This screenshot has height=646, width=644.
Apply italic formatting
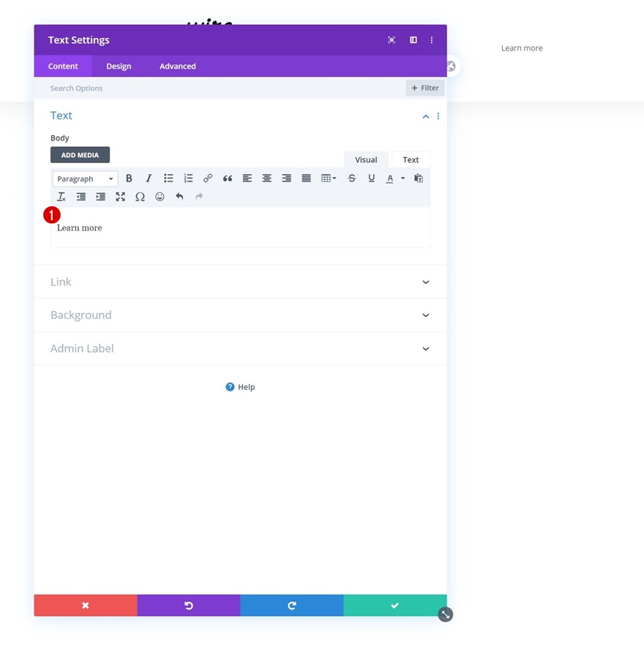[149, 179]
